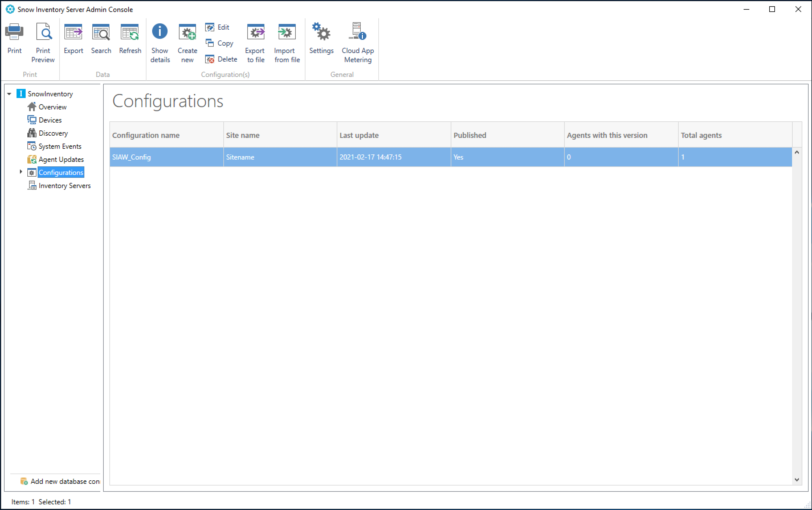Navigate to Inventory Servers section
Screen dimensions: 812x510
coord(65,185)
